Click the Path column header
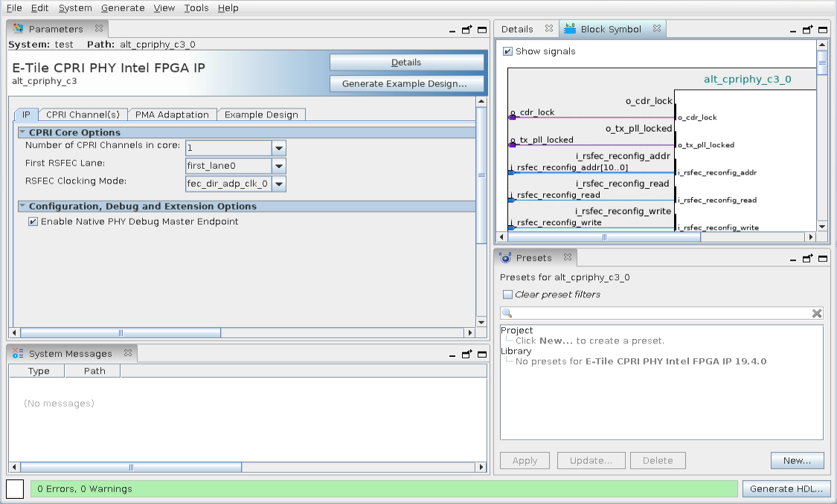The width and height of the screenshot is (837, 504). pyautogui.click(x=93, y=371)
